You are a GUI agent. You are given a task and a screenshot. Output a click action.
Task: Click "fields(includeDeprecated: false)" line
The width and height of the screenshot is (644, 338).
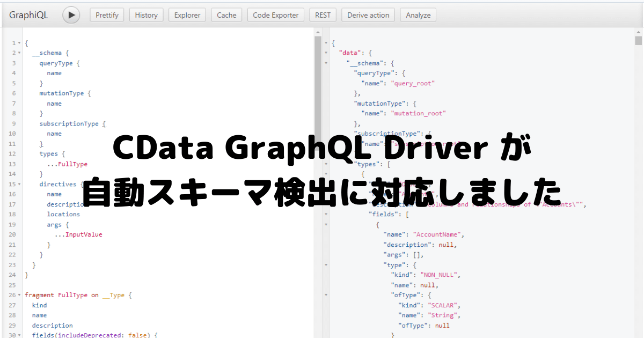[94, 335]
